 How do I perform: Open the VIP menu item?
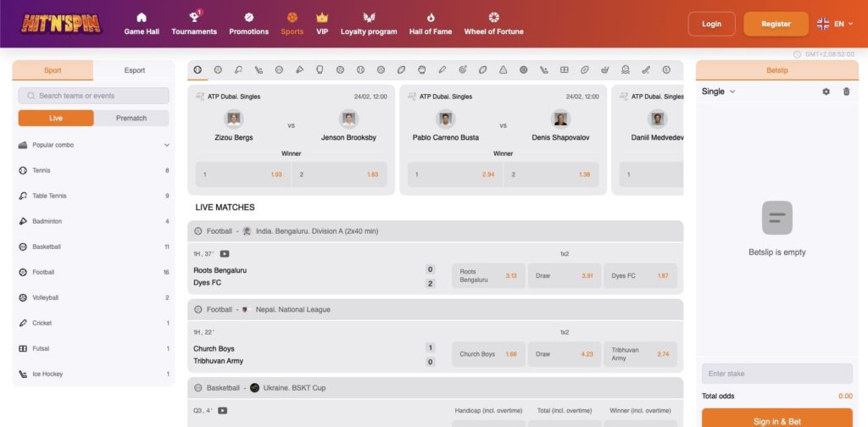(322, 24)
